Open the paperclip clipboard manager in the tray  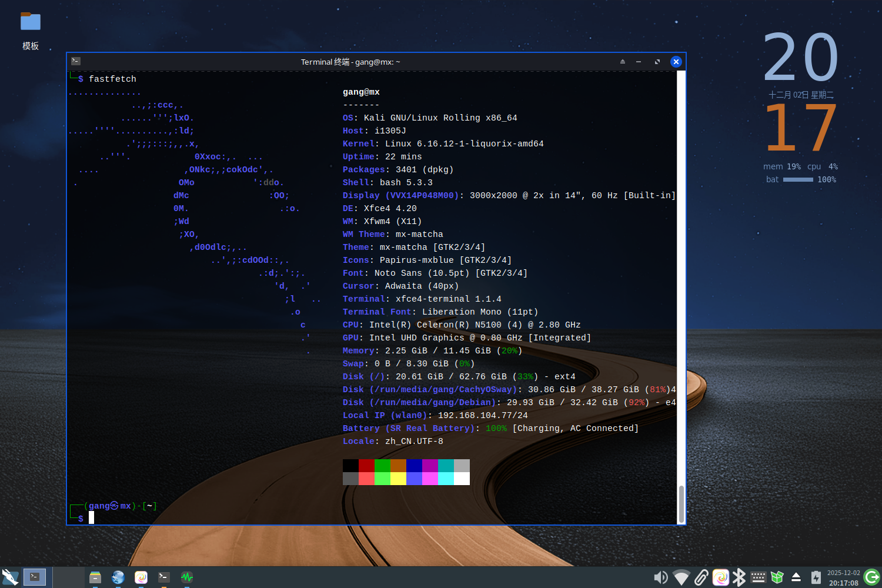(701, 577)
